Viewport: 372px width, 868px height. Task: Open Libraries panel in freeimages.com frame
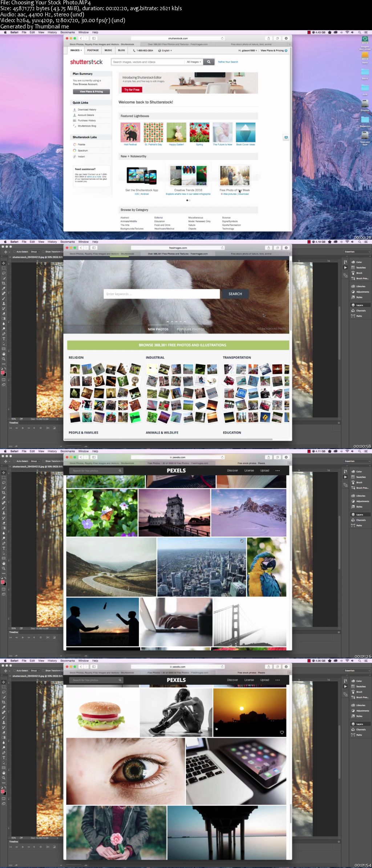point(361,286)
